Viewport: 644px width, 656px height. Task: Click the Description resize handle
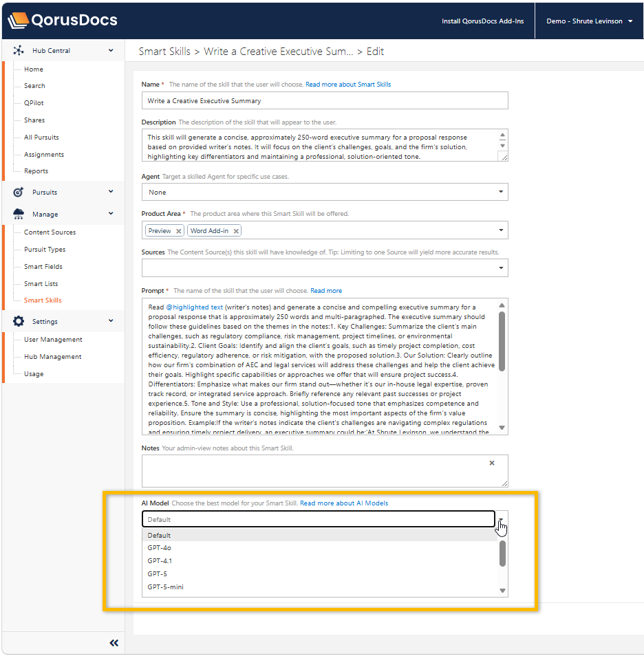(504, 157)
